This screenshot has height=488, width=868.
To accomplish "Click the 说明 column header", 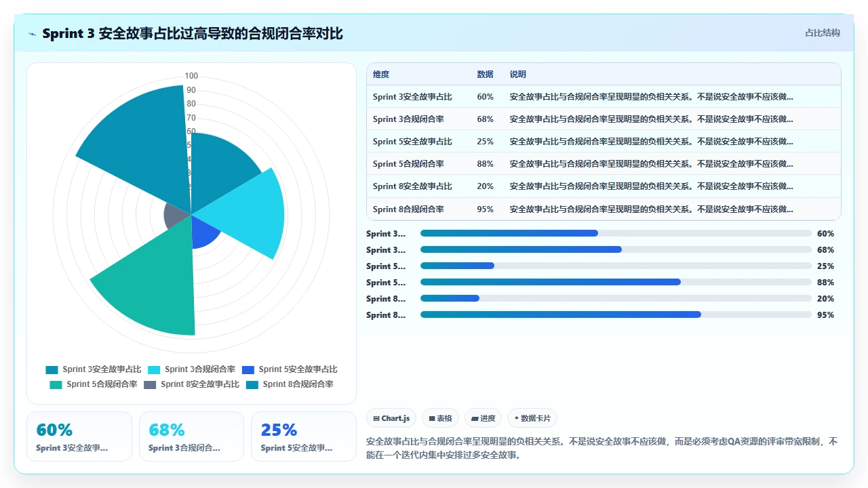I will [x=518, y=75].
